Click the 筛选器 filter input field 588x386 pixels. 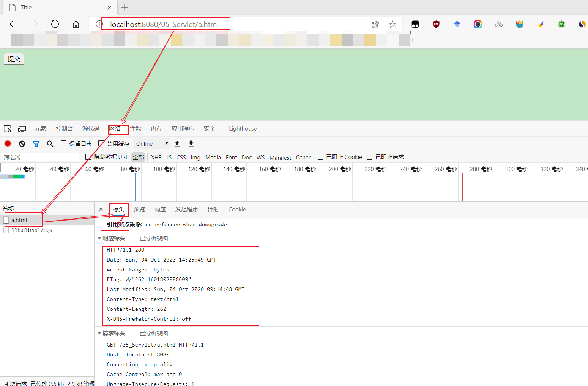[x=40, y=157]
